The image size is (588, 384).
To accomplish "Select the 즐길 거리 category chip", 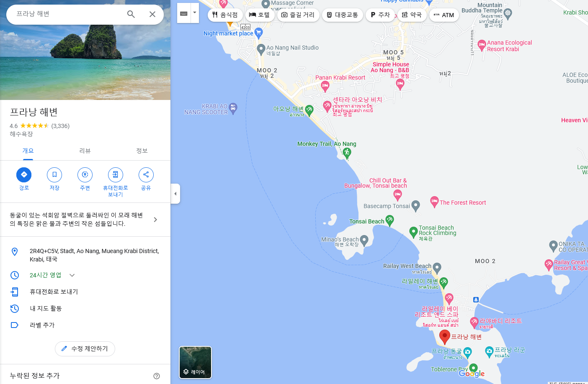I will pos(298,15).
